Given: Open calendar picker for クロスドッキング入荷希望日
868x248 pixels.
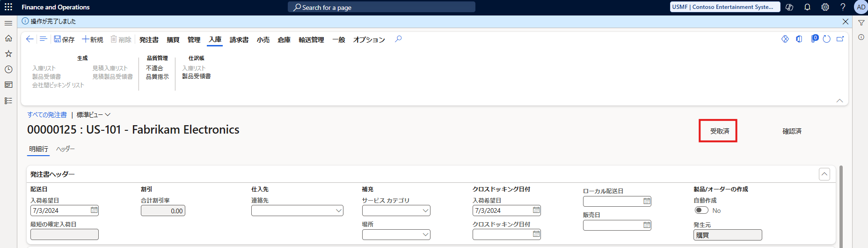Looking at the screenshot, I should click(x=536, y=210).
